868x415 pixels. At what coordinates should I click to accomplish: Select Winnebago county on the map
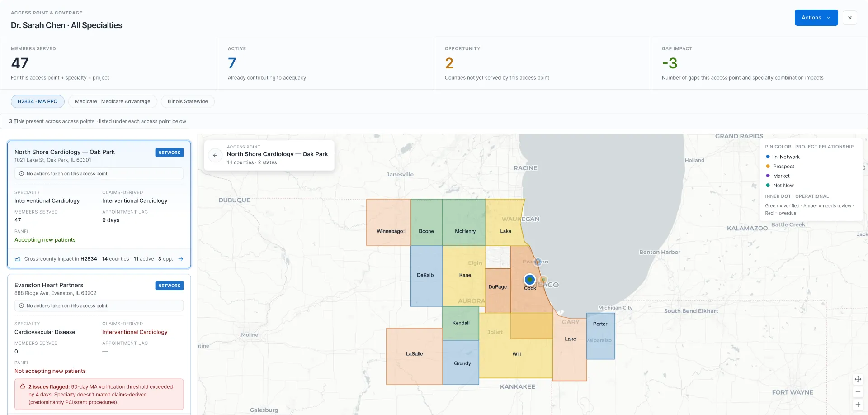(388, 222)
